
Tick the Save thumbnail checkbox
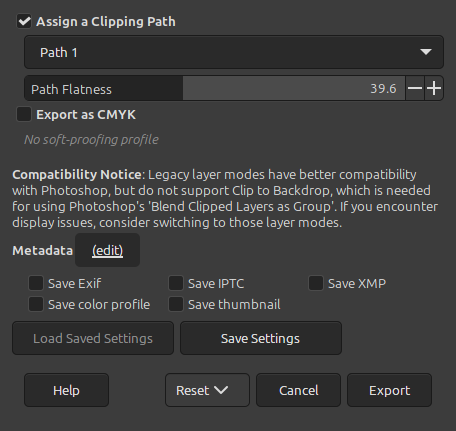[x=176, y=304]
